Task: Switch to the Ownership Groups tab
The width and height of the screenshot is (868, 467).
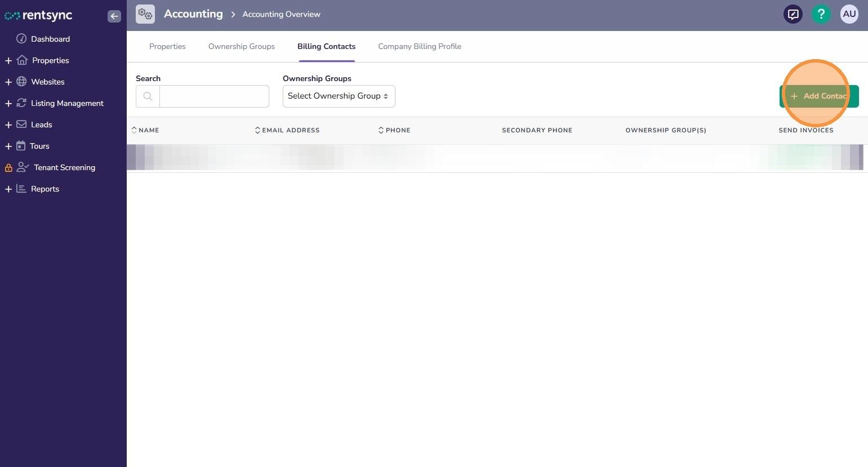Action: 242,46
